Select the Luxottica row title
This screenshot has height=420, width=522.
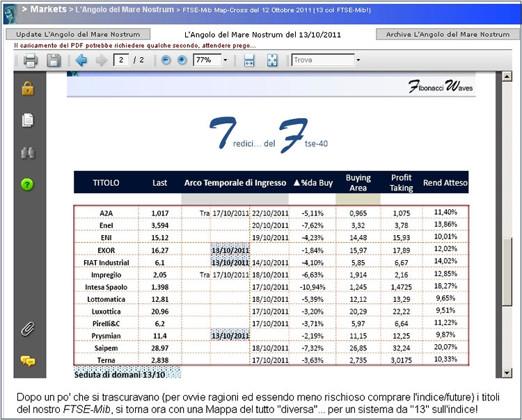(106, 312)
